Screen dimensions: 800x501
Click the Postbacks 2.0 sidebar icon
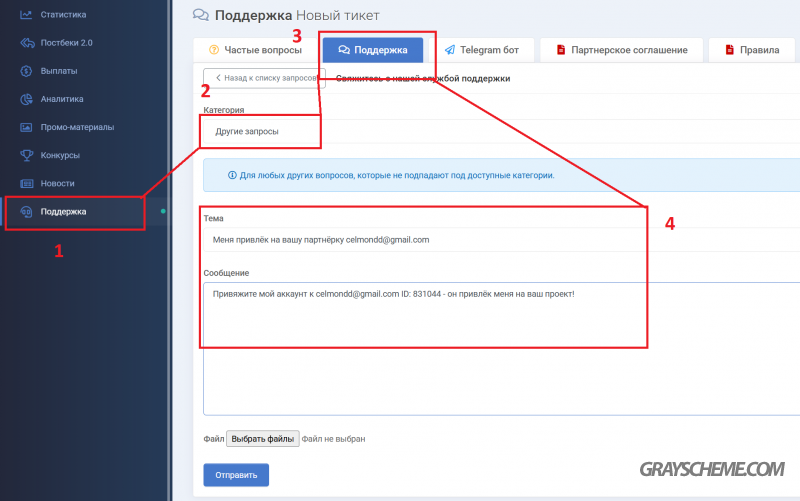pos(27,43)
